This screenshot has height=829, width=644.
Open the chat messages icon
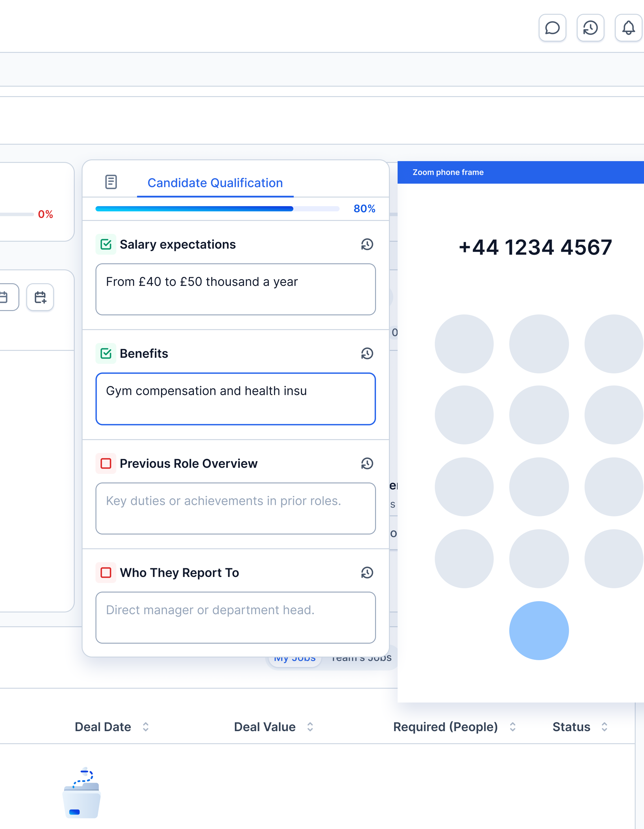coord(552,28)
